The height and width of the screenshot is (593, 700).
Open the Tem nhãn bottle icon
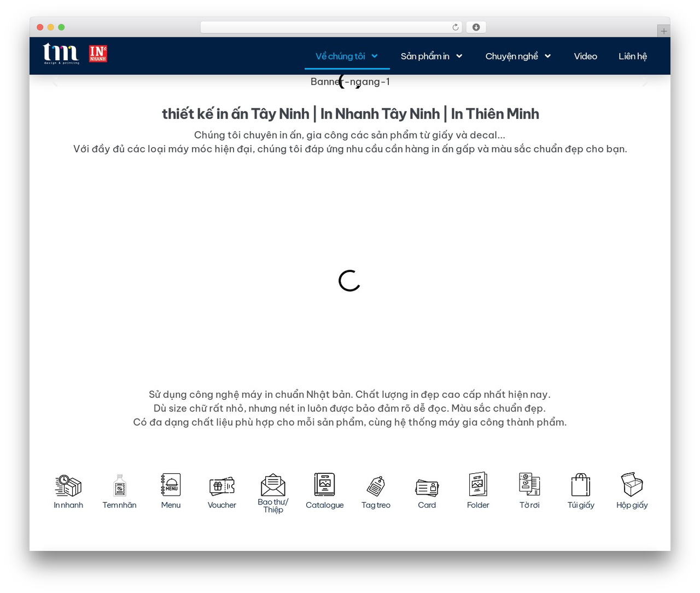click(120, 485)
